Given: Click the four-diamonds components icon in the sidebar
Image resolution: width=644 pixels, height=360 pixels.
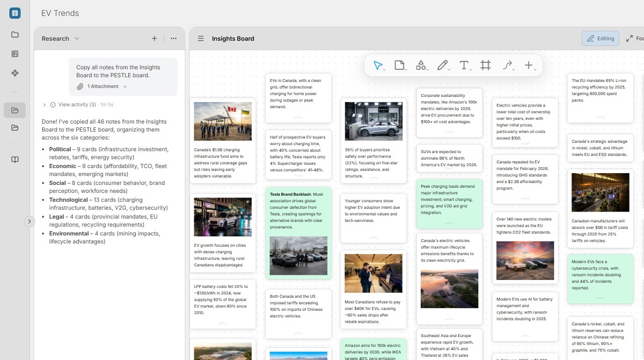Looking at the screenshot, I should 15,73.
